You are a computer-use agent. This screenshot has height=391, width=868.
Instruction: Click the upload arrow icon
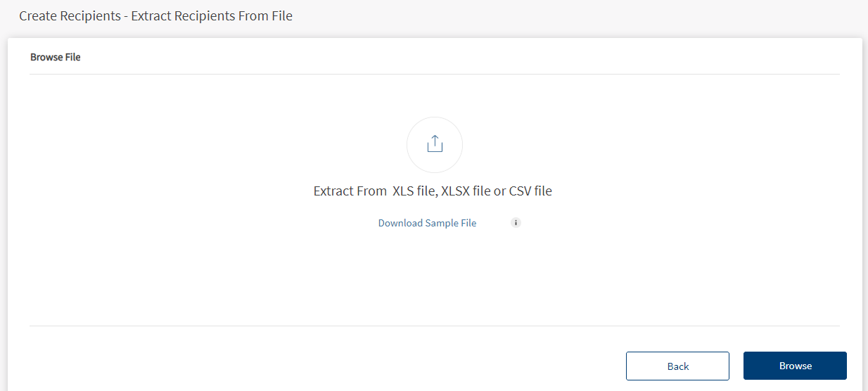pos(435,144)
